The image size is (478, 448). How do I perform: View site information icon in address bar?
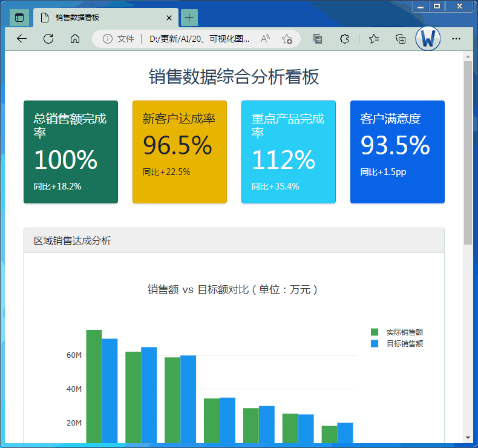(x=107, y=39)
